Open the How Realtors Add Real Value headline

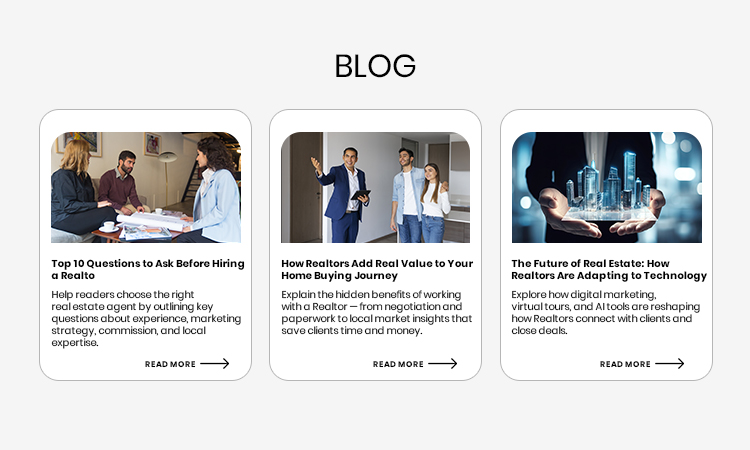[377, 269]
